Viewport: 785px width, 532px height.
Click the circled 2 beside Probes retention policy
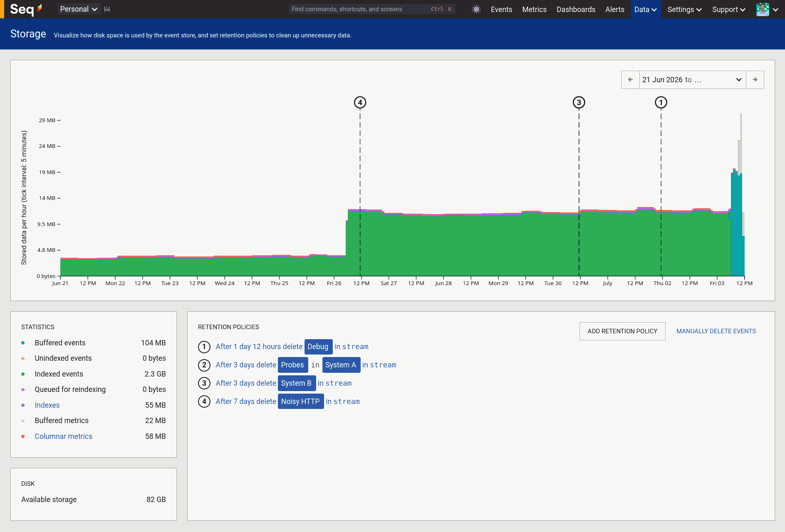point(204,365)
